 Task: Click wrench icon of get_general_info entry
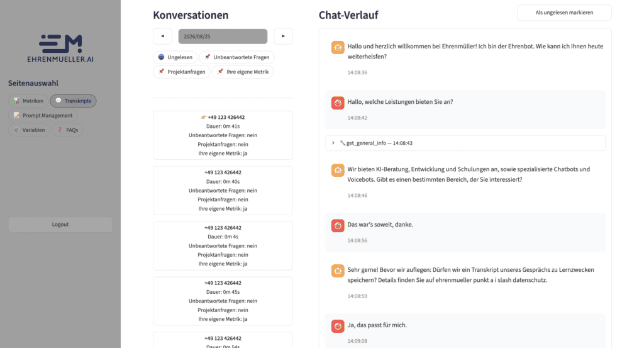(342, 143)
